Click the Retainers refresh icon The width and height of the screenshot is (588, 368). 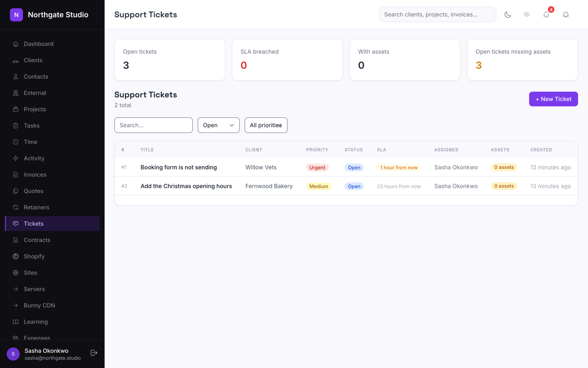click(16, 207)
